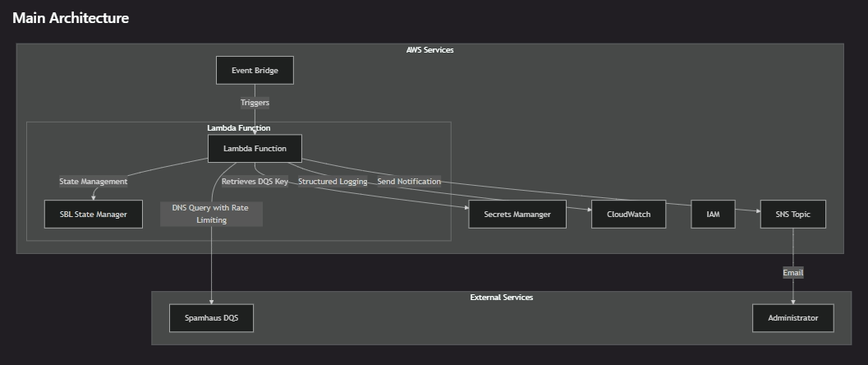Select the Spamhaus DQS node
Viewport: 868px width, 365px height.
[211, 318]
